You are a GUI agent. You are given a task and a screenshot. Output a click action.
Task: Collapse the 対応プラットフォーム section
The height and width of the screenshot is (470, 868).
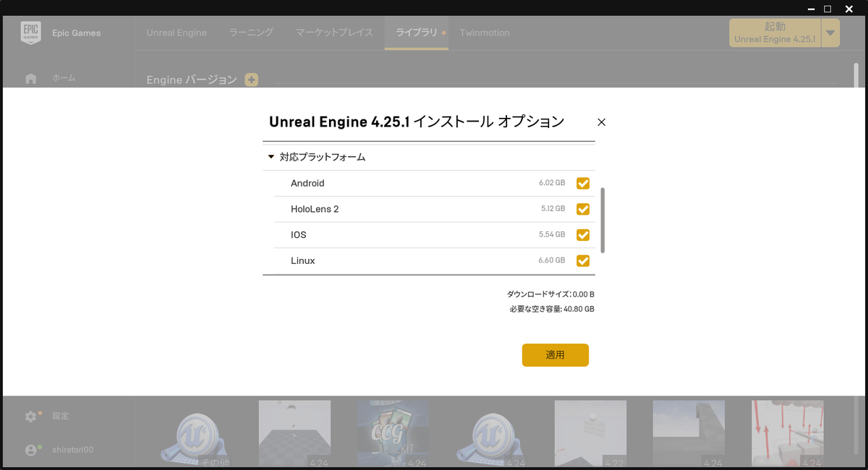(x=268, y=156)
